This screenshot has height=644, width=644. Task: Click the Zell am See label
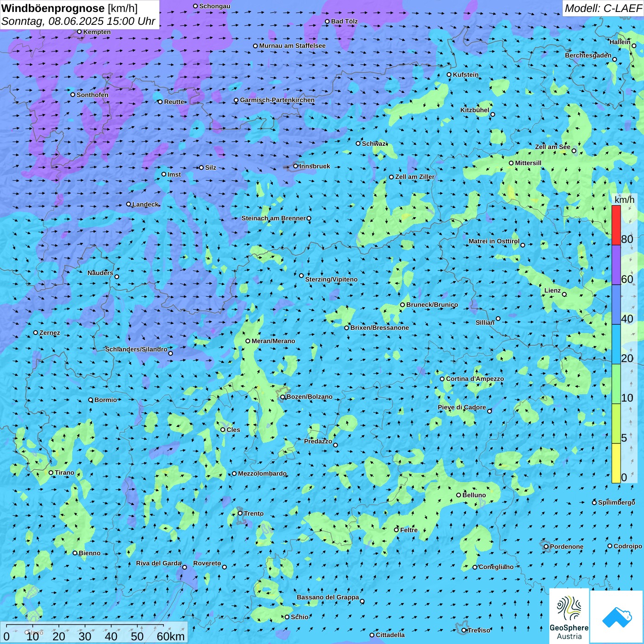coord(552,147)
